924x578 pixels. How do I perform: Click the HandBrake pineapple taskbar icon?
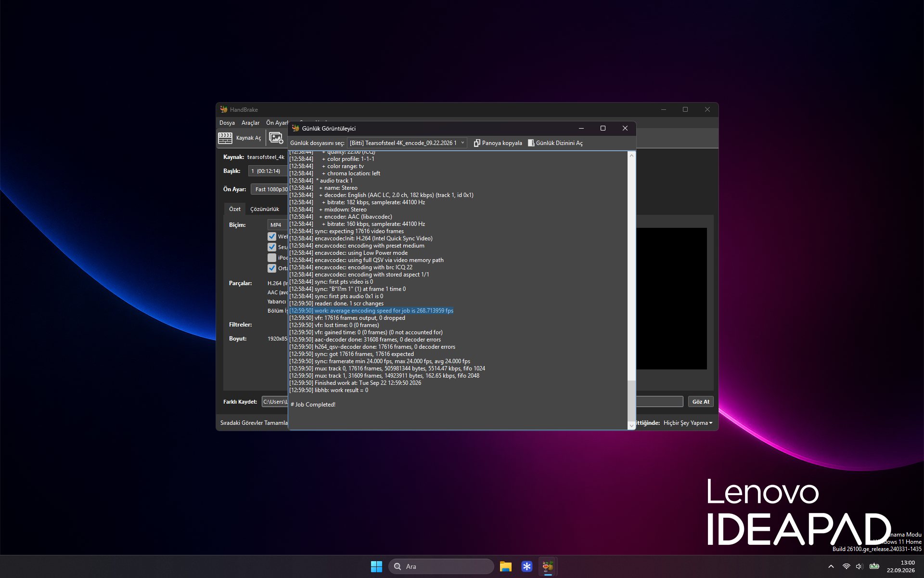point(548,566)
